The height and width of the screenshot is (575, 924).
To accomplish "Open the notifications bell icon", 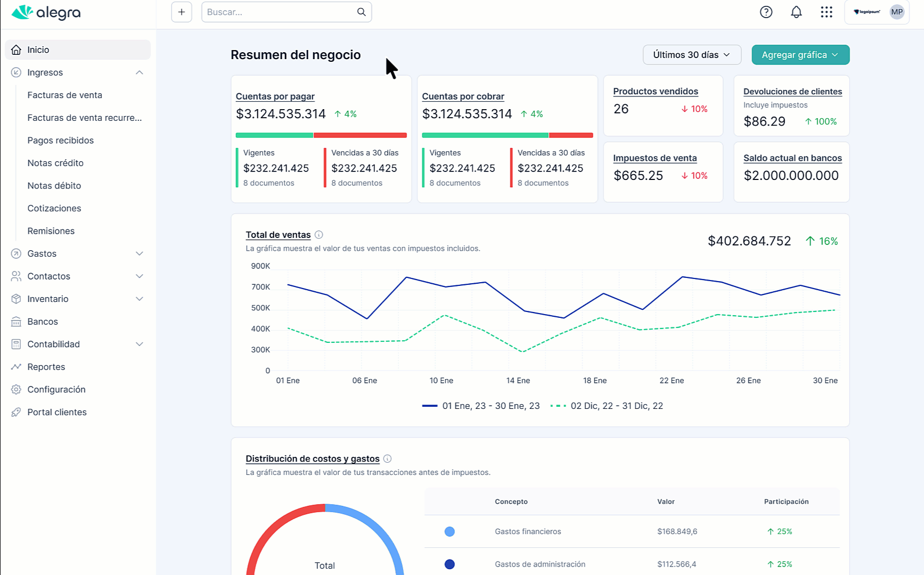I will [796, 12].
